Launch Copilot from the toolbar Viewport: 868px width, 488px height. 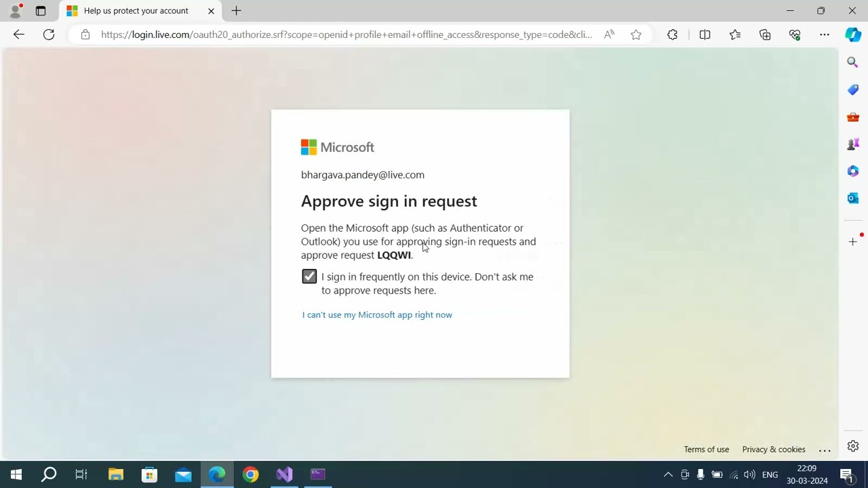click(x=853, y=35)
